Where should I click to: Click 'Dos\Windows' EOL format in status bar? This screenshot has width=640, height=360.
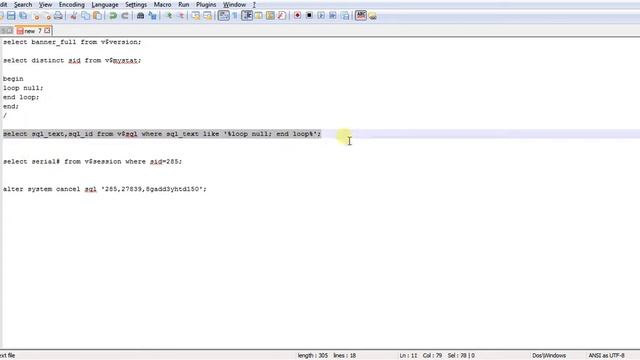tap(549, 356)
